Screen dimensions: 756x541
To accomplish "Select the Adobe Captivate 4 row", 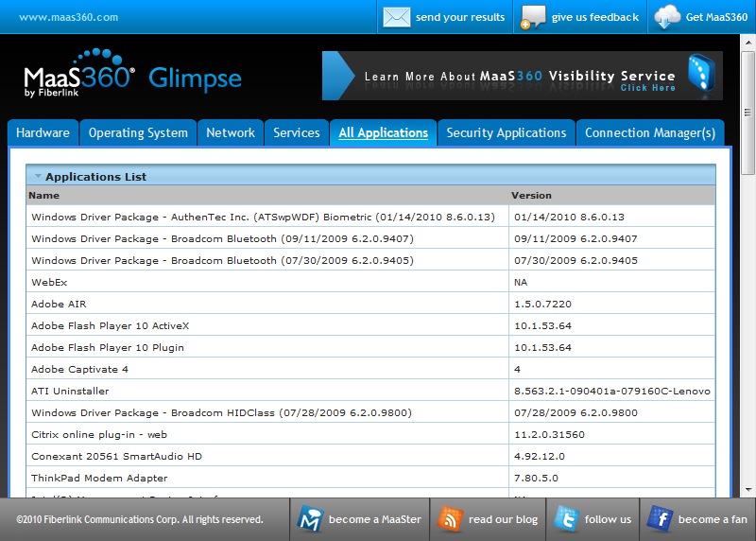I will 370,369.
